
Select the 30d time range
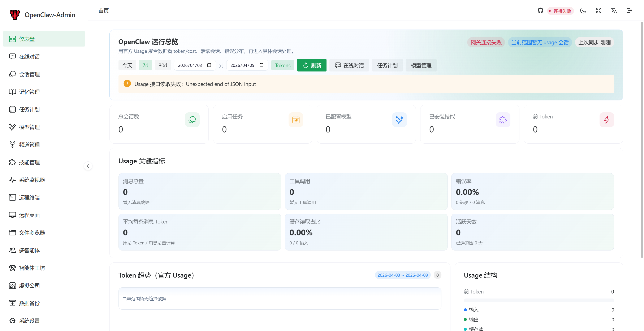(163, 65)
